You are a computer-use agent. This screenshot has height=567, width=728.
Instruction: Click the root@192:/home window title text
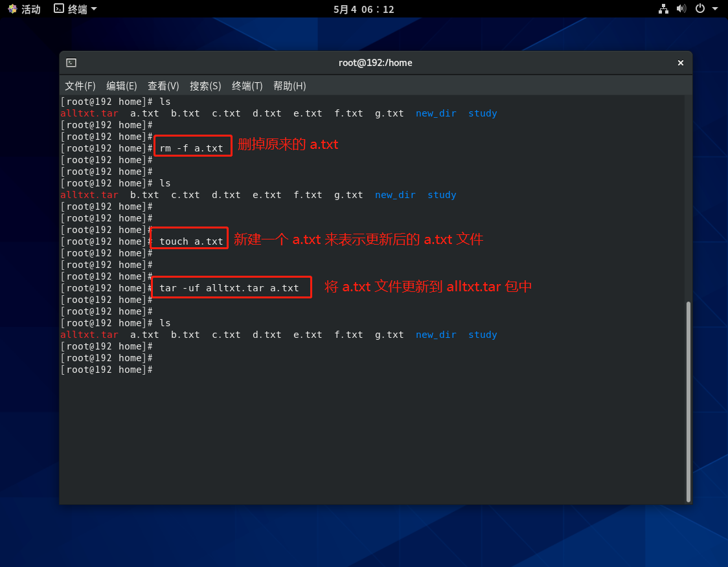pyautogui.click(x=375, y=63)
